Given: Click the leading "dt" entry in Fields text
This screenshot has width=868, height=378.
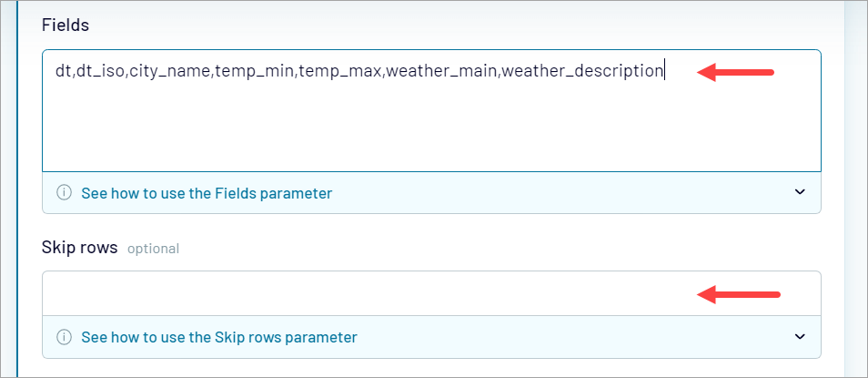Looking at the screenshot, I should (64, 71).
